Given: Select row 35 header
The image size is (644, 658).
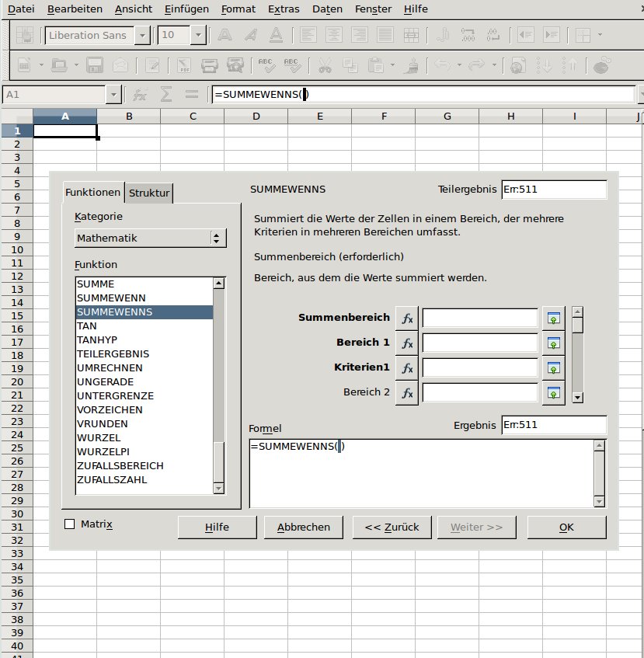Looking at the screenshot, I should pos(17,580).
